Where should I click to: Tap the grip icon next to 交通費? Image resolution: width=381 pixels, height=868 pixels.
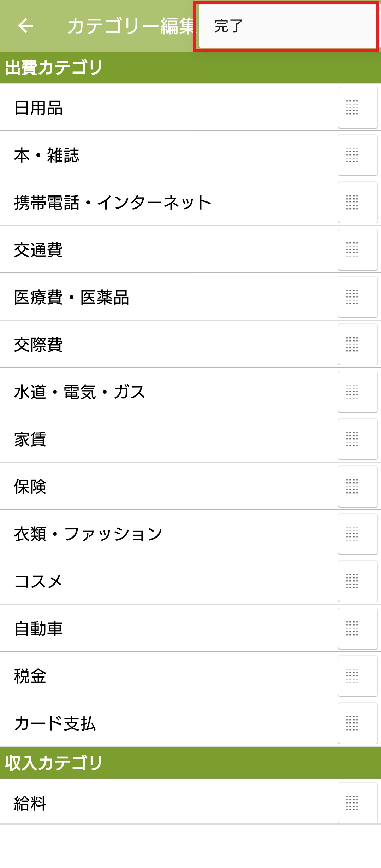pyautogui.click(x=357, y=250)
